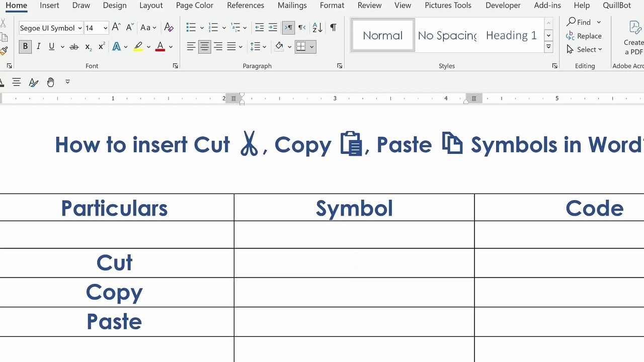Viewport: 644px width, 362px height.
Task: Click the Copy ribbon icon
Action: point(3,37)
